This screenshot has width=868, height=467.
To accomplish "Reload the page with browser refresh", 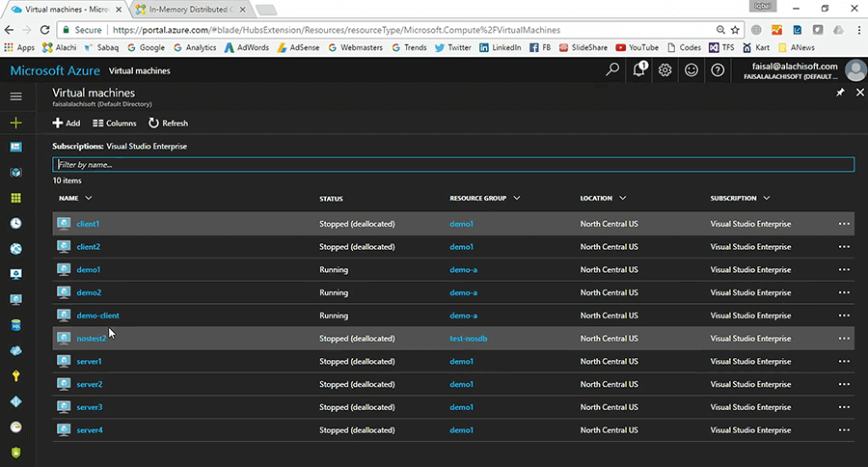I will (44, 30).
